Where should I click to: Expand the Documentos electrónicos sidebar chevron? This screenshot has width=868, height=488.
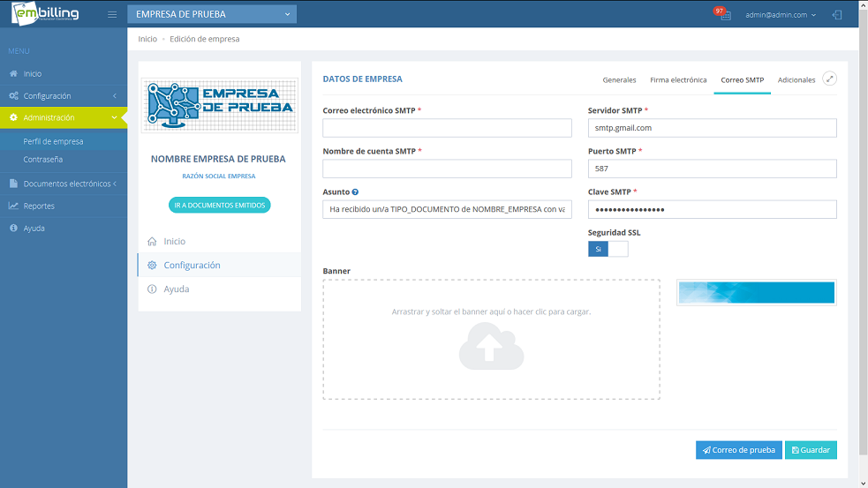tap(115, 184)
